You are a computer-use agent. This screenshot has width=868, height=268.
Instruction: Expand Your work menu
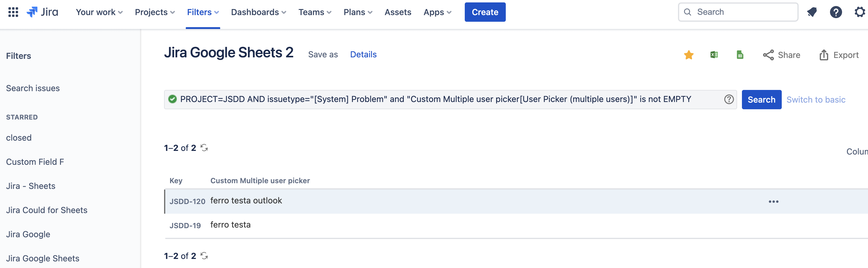tap(99, 12)
